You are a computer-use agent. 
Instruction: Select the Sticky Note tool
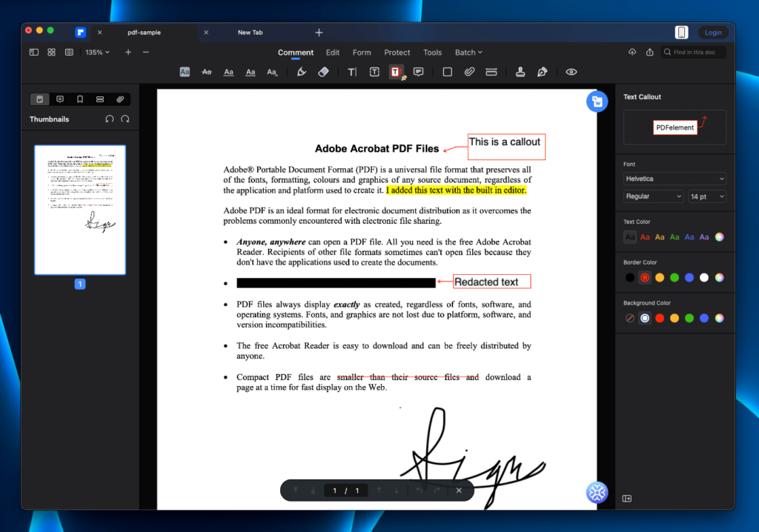(x=418, y=72)
